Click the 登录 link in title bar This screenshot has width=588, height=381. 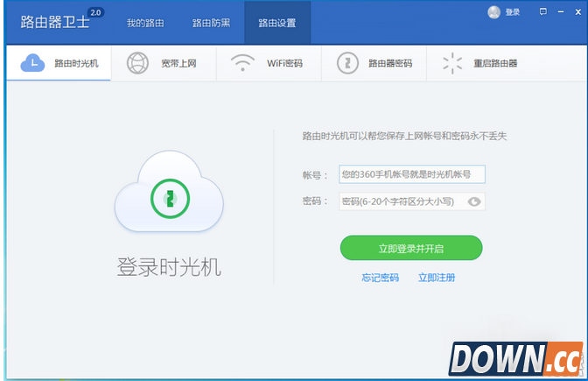[x=512, y=12]
